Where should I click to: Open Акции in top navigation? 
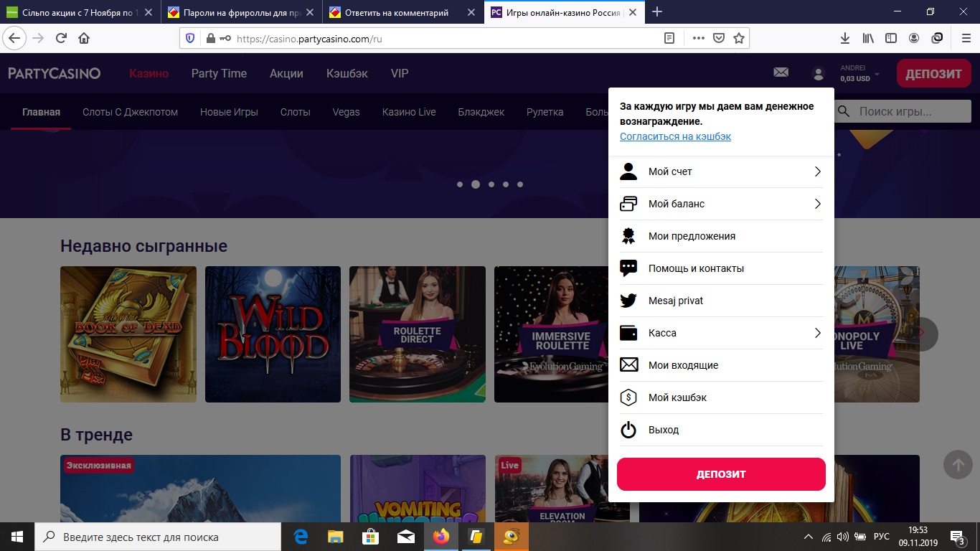pyautogui.click(x=286, y=73)
